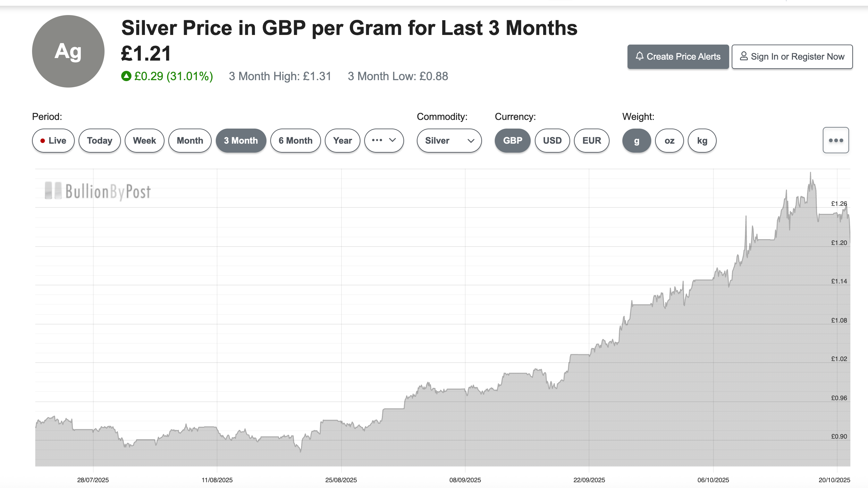Switch to the 6 Month period
Image resolution: width=868 pixels, height=488 pixels.
point(295,140)
